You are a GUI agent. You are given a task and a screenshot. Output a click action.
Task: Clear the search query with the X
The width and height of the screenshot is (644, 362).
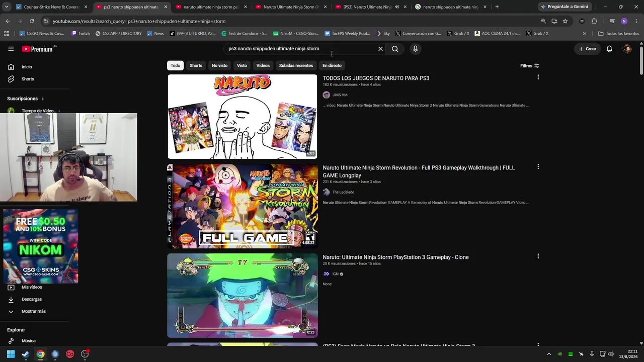coord(380,49)
